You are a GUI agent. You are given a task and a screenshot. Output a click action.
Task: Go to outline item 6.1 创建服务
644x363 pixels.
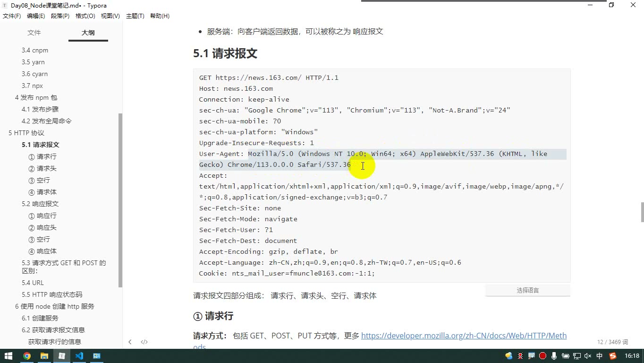(x=40, y=318)
